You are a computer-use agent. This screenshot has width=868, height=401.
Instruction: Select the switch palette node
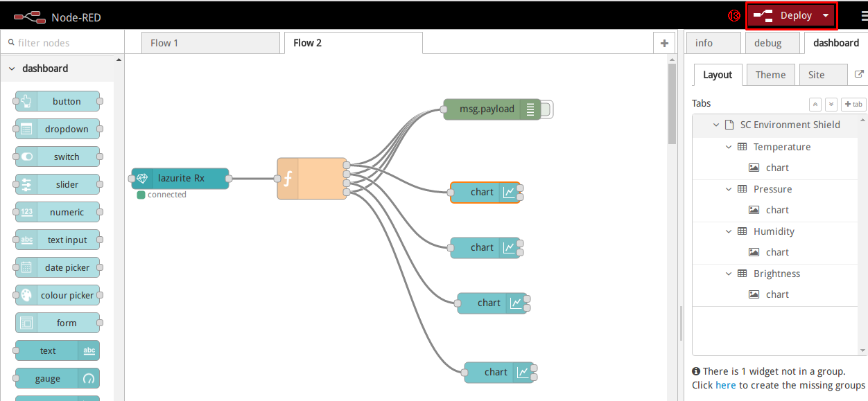click(58, 157)
